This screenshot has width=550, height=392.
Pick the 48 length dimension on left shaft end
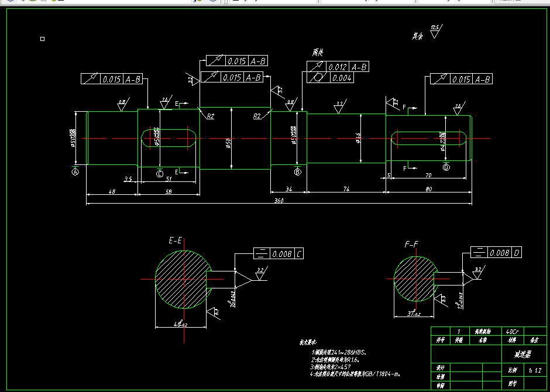tap(112, 191)
